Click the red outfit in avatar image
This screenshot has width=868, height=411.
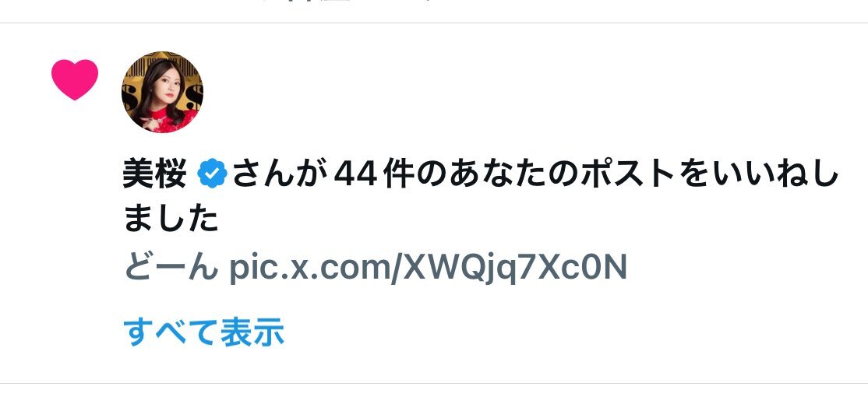169,119
